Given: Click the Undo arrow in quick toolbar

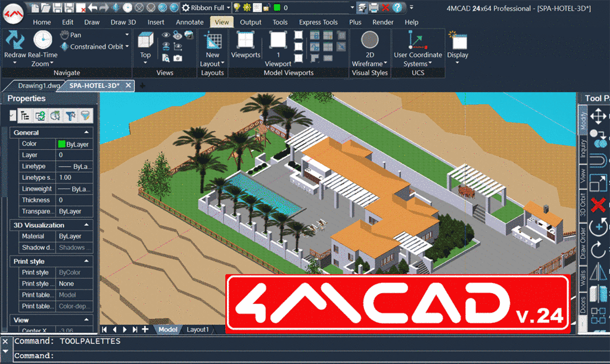Looking at the screenshot, I should (92, 7).
